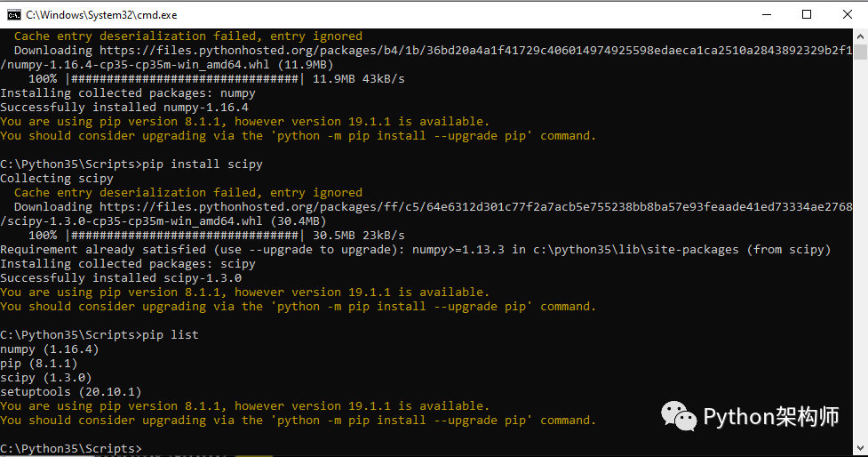
Task: Click the line 'Successfully installed numpy-1.16.4'
Action: 124,108
